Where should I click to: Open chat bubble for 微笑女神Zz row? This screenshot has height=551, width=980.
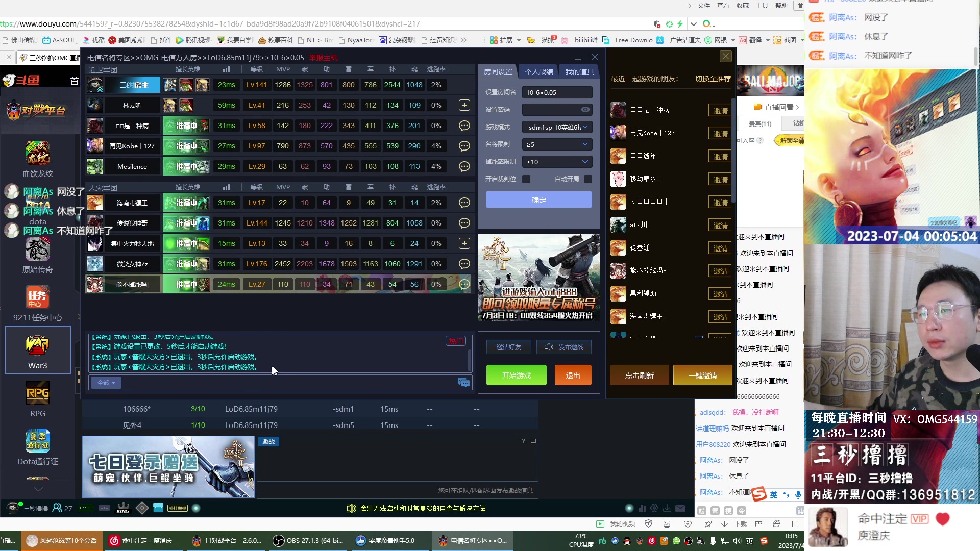click(x=464, y=264)
